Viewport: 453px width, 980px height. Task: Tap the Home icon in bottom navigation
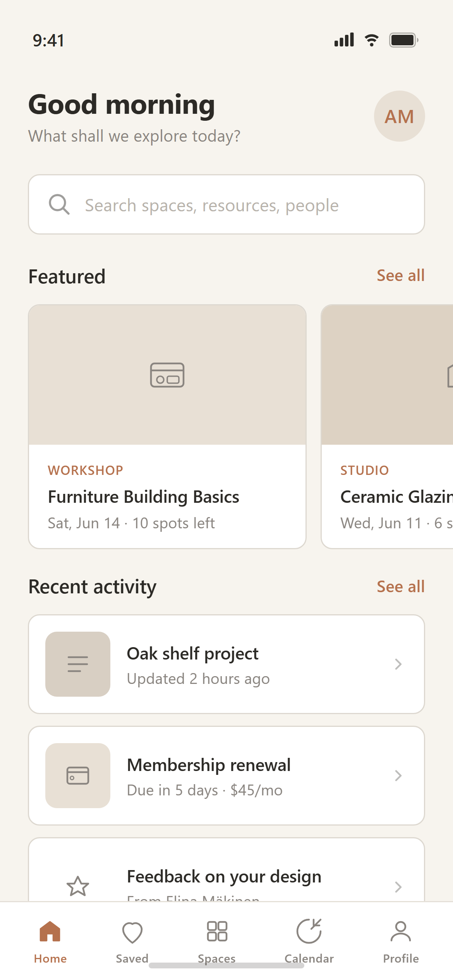[x=50, y=931]
